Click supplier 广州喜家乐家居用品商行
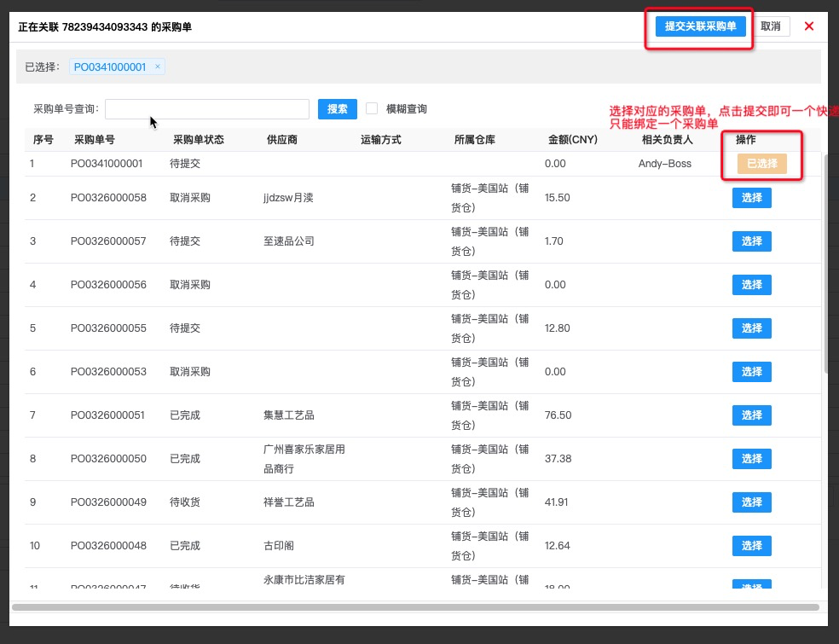This screenshot has height=644, width=839. click(304, 459)
